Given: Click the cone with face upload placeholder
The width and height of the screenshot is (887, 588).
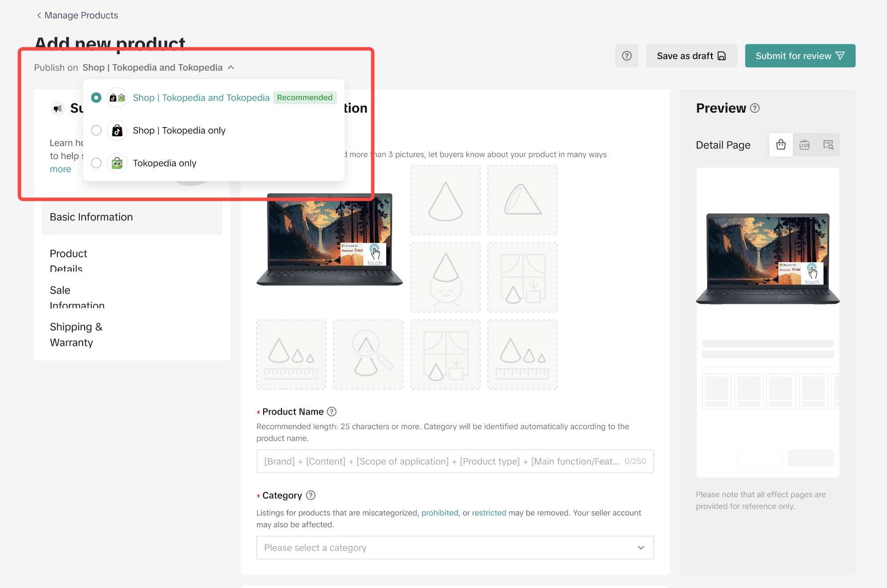Looking at the screenshot, I should tap(445, 278).
